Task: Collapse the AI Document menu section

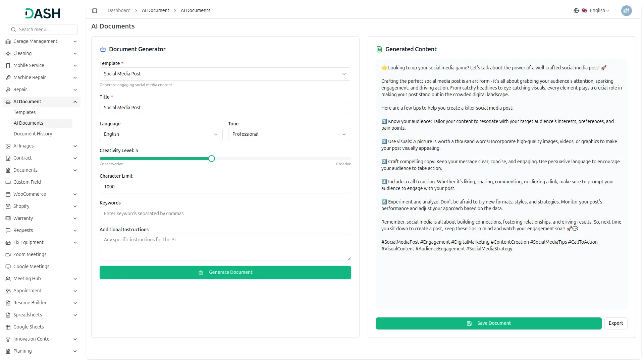Action: (x=75, y=102)
